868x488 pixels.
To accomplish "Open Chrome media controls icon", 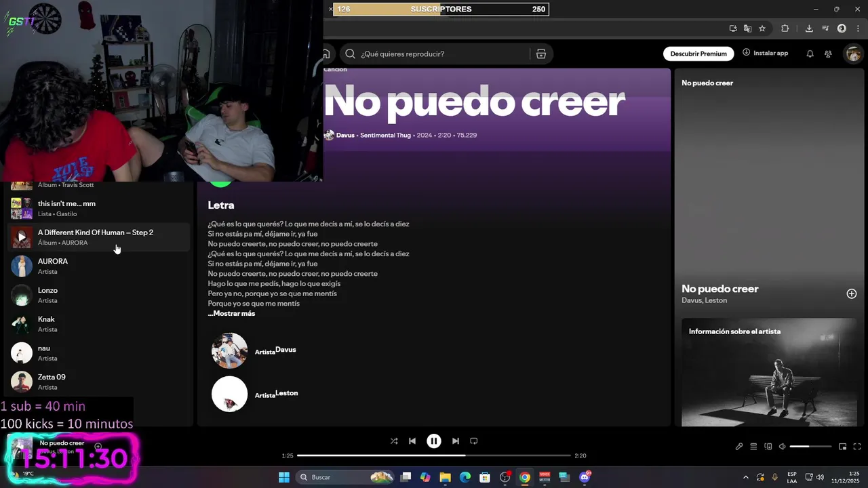I will [x=825, y=28].
